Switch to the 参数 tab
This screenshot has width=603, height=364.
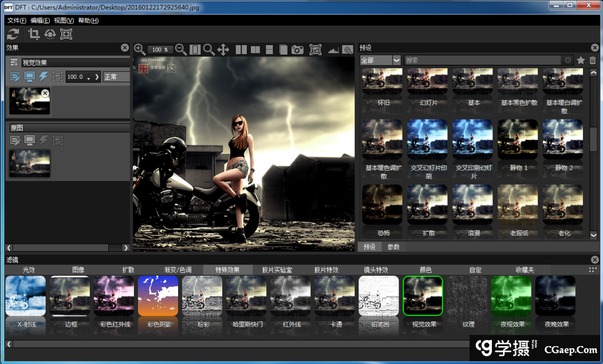(393, 247)
